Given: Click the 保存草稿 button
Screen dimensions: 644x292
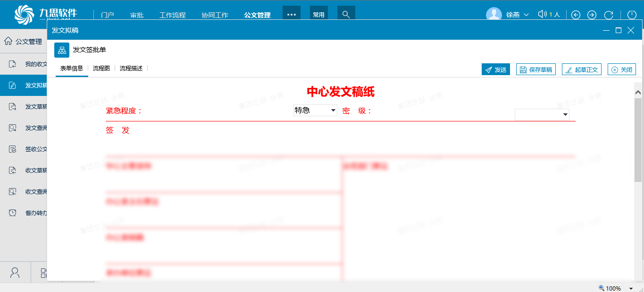Looking at the screenshot, I should pos(535,69).
